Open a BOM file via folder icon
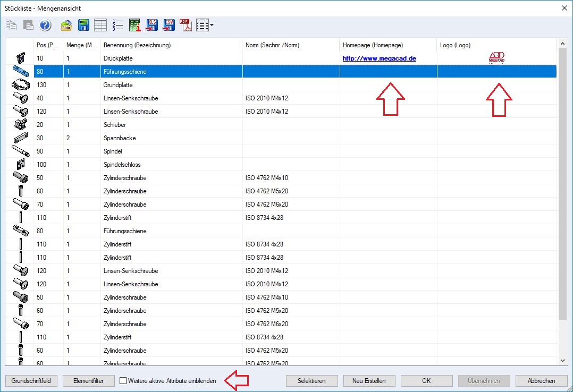This screenshot has width=573, height=392. pyautogui.click(x=66, y=25)
